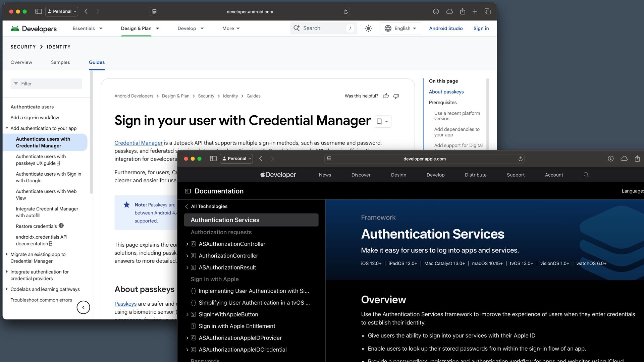Open the English language dropdown

400,28
